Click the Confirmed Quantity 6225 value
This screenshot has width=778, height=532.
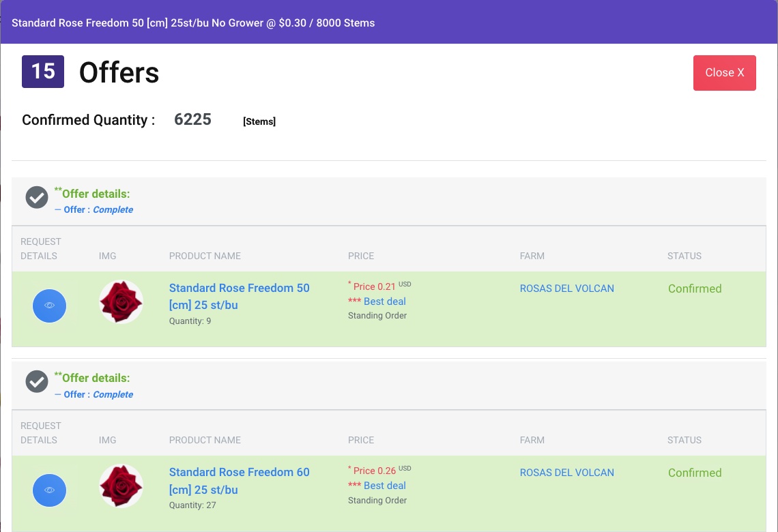(x=192, y=119)
